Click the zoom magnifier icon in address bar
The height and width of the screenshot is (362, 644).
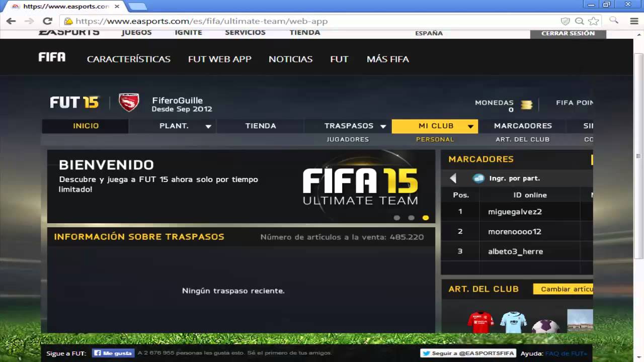580,21
